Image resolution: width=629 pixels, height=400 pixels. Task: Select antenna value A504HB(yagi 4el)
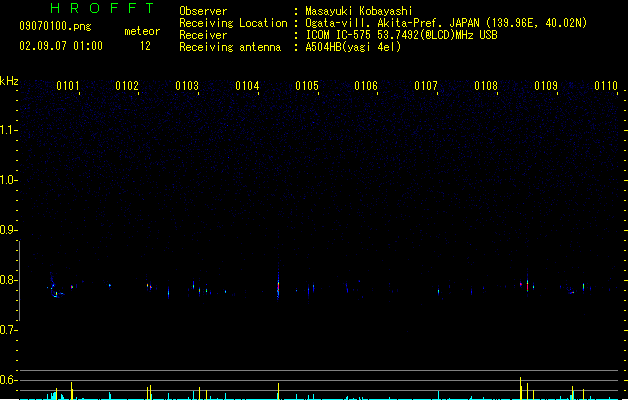pos(353,47)
